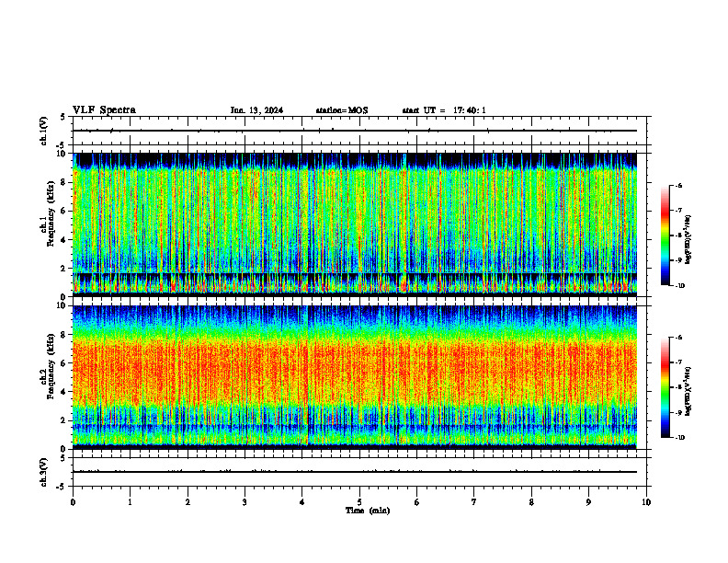Click time axis tick label "3"
This screenshot has height=563, width=728.
pos(245,502)
